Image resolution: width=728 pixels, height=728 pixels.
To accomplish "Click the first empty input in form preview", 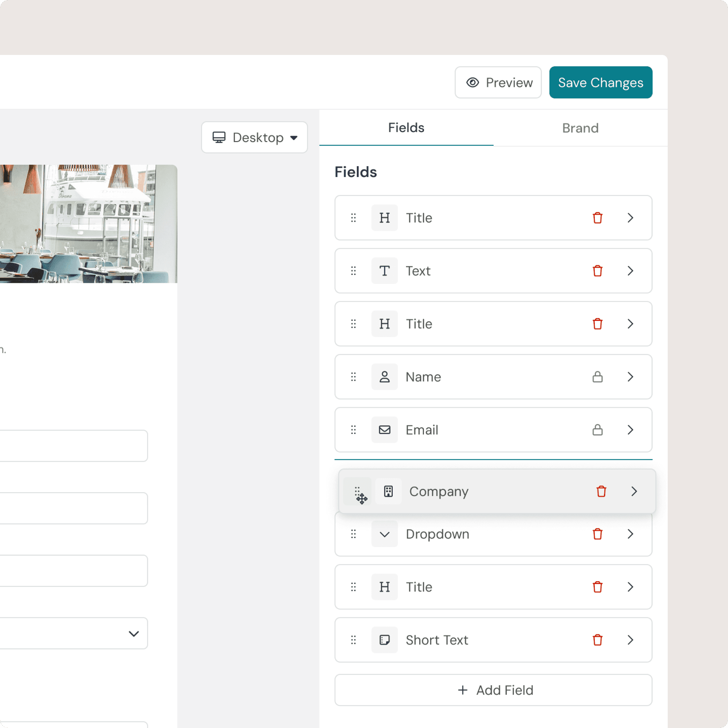I will (74, 446).
